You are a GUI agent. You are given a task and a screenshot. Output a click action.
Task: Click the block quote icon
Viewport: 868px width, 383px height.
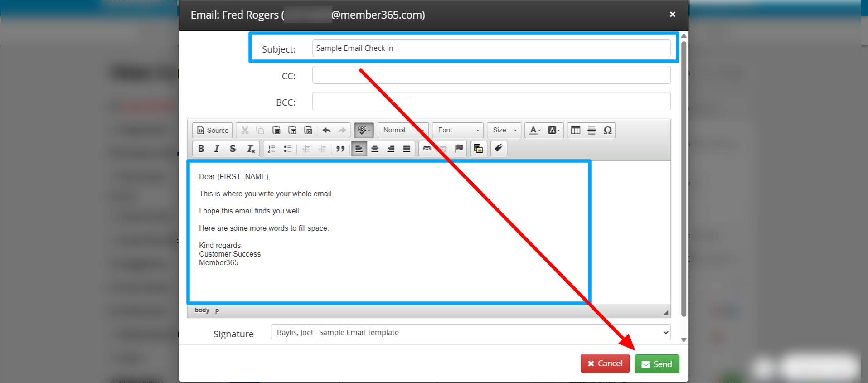(x=340, y=149)
